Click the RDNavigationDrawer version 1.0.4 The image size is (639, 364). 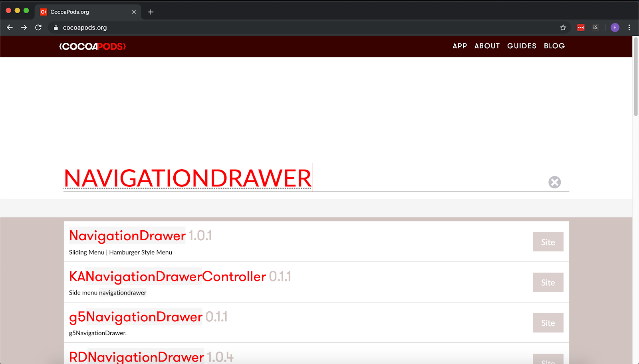[220, 357]
